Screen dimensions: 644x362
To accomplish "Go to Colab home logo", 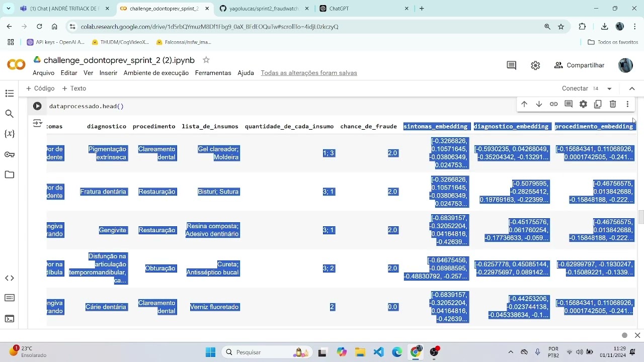I will tap(16, 65).
